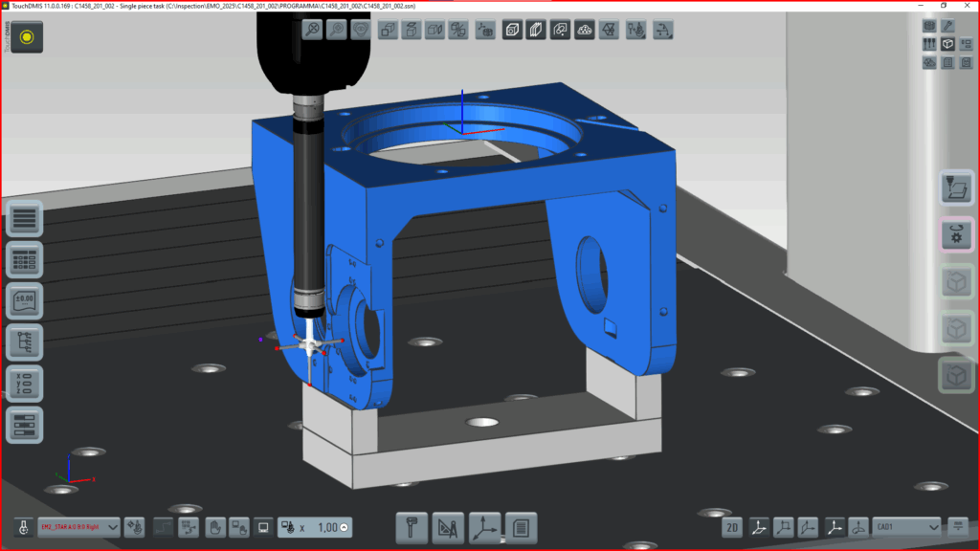Click the yellow status indicator button
This screenshot has width=980, height=551.
click(x=27, y=37)
